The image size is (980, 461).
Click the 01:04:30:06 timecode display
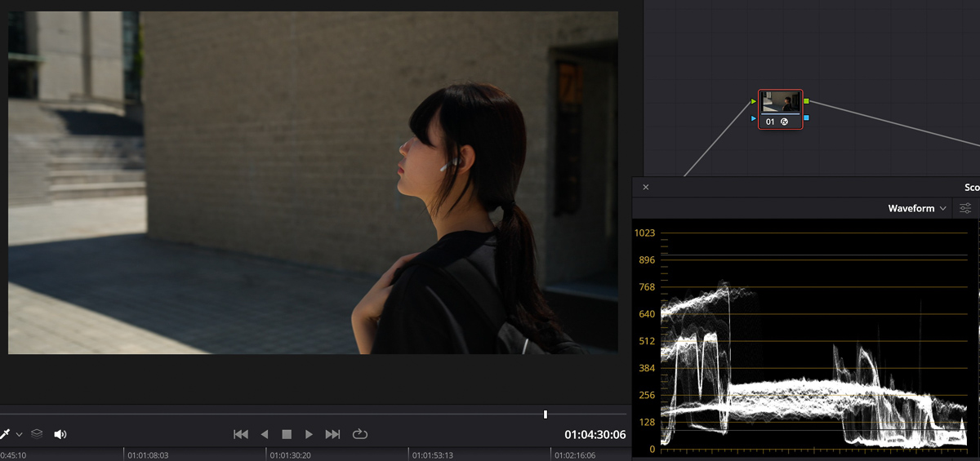tap(595, 435)
